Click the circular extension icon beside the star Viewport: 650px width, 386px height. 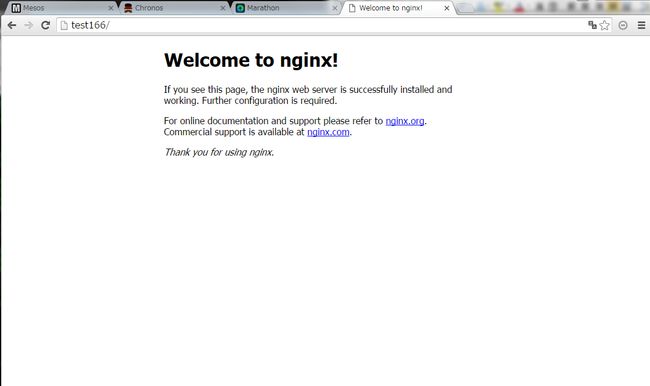tap(623, 25)
